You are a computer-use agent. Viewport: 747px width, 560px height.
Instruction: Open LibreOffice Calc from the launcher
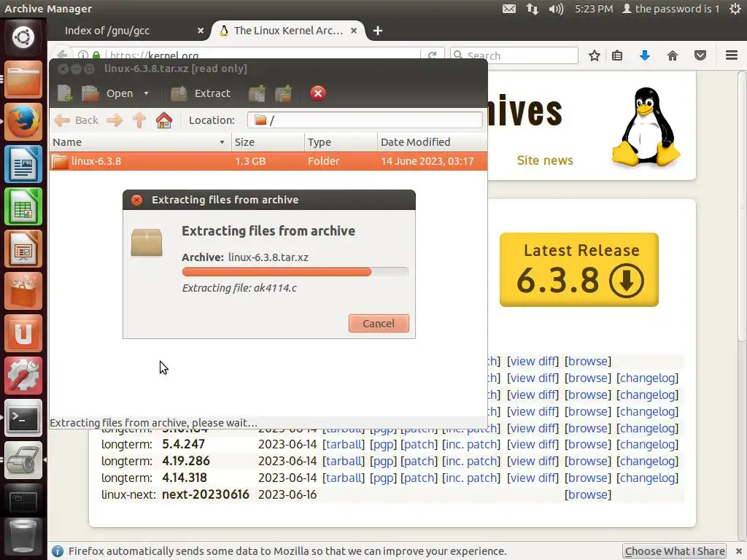(x=23, y=206)
